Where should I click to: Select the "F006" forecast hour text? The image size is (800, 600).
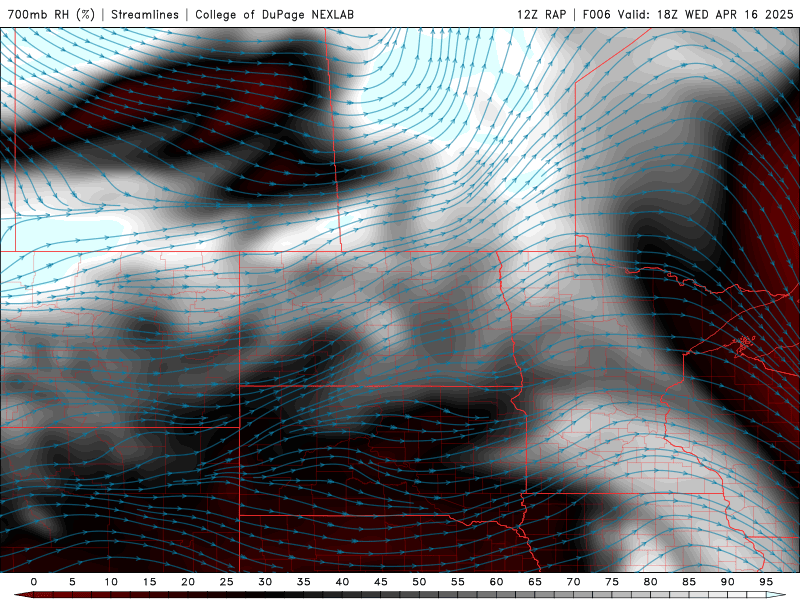click(x=596, y=14)
